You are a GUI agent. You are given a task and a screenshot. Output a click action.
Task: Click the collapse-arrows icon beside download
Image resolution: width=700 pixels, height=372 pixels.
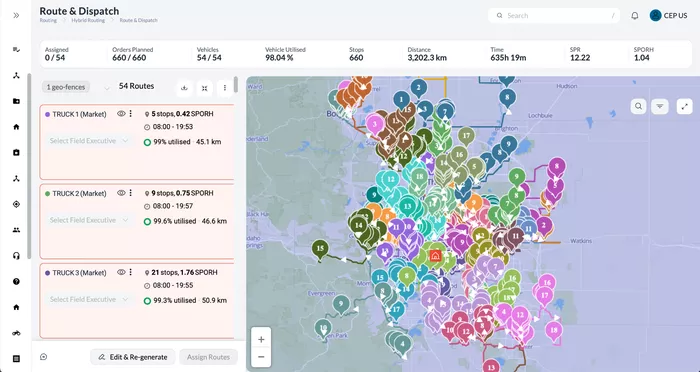tap(204, 88)
